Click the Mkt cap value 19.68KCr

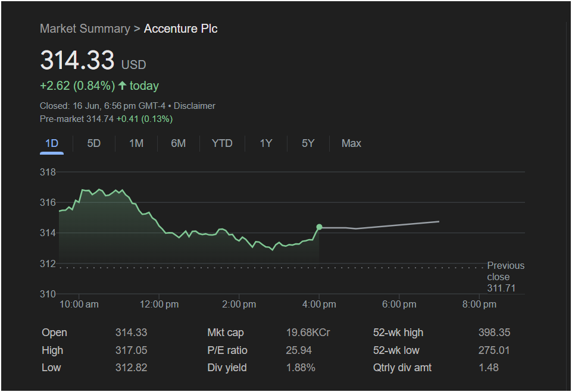tap(308, 333)
